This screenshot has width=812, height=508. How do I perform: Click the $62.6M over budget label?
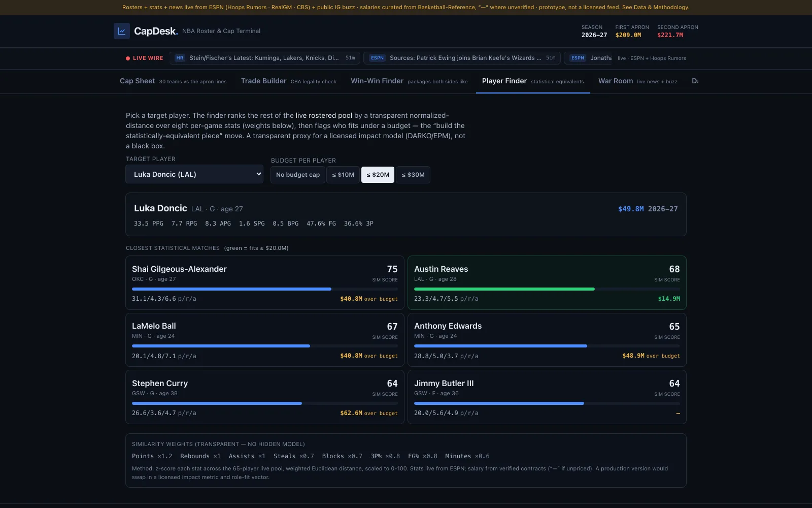(x=369, y=413)
